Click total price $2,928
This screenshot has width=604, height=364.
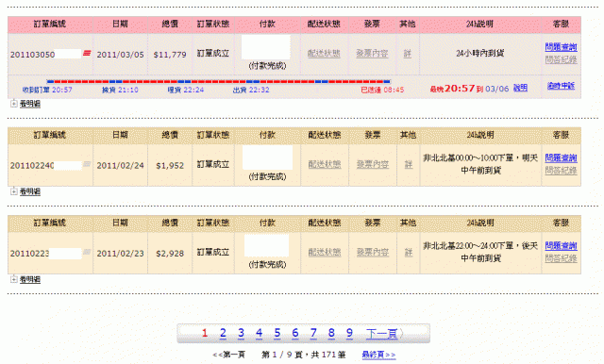point(170,253)
